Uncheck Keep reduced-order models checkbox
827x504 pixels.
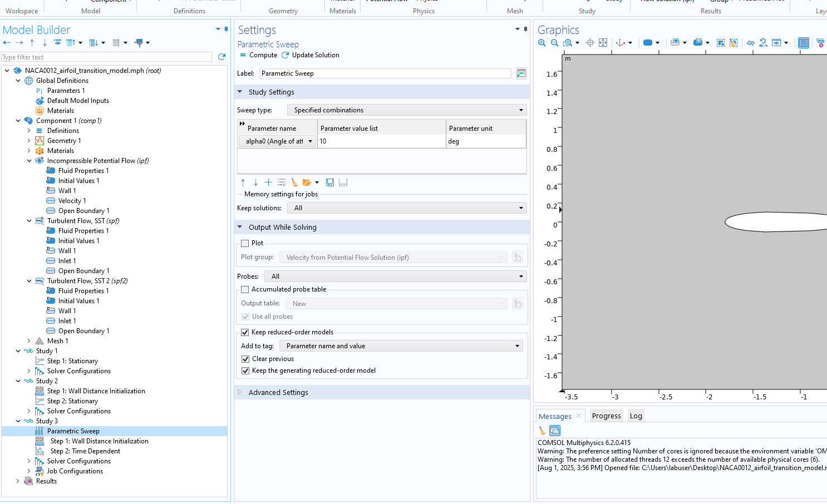pos(245,332)
